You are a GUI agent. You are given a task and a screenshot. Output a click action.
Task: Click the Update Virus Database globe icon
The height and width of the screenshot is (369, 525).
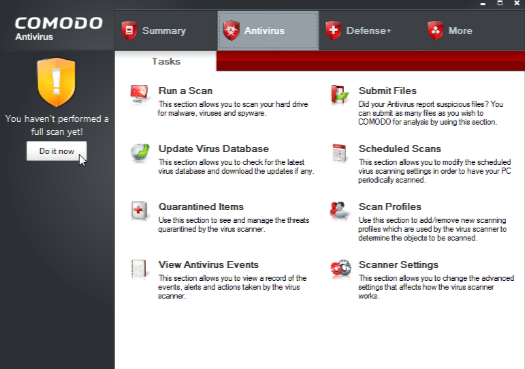click(x=140, y=153)
